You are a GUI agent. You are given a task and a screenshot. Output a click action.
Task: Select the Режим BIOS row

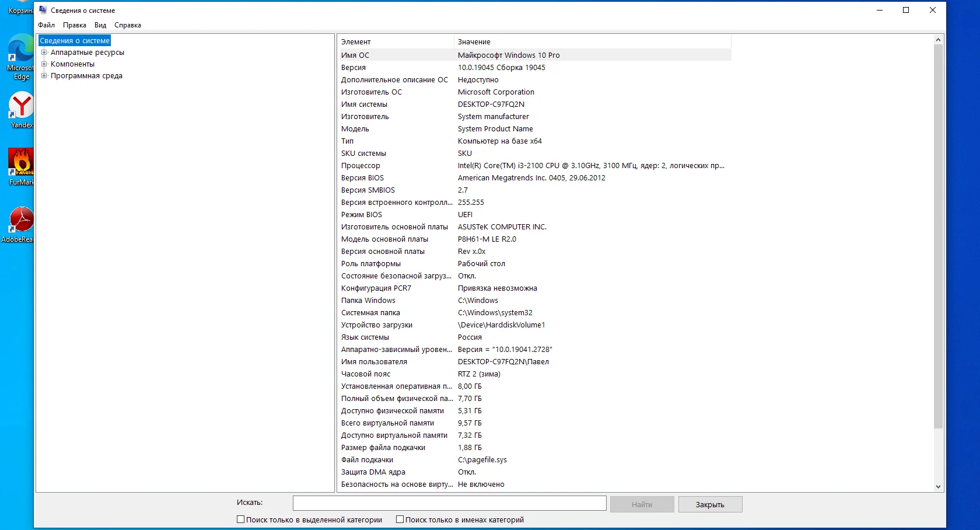pyautogui.click(x=534, y=215)
